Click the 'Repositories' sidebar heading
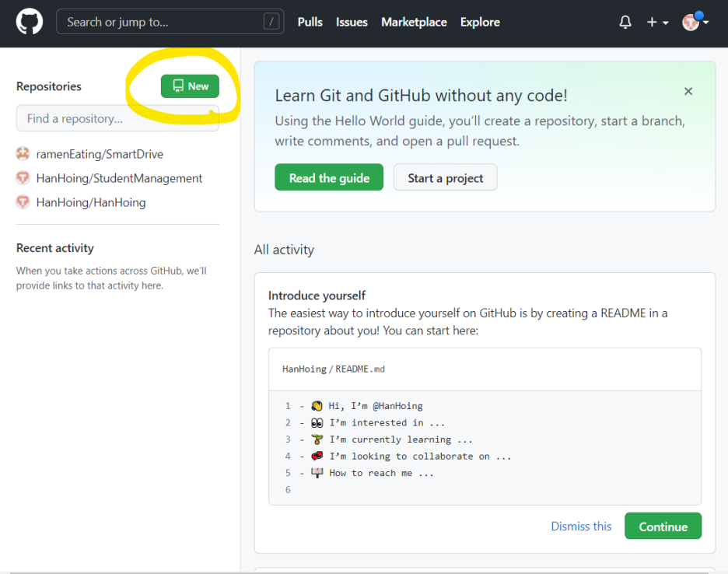The width and height of the screenshot is (728, 574). (x=49, y=86)
